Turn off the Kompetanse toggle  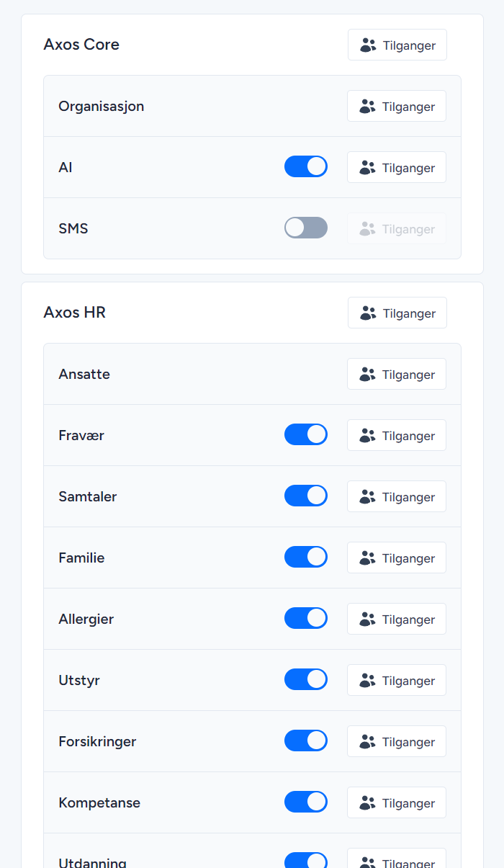[306, 802]
